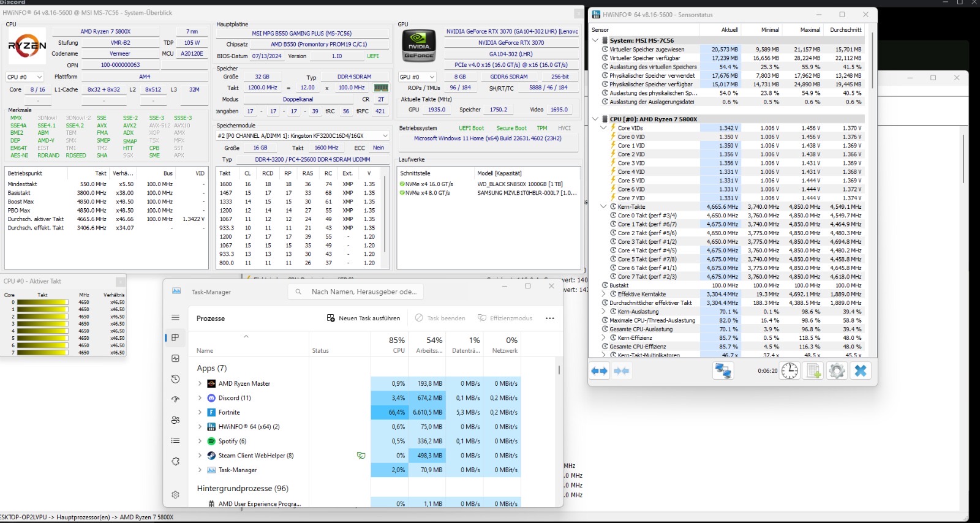Image resolution: width=980 pixels, height=523 pixels.
Task: Sort processes by the Arbeitsspeicher column header
Action: [426, 345]
